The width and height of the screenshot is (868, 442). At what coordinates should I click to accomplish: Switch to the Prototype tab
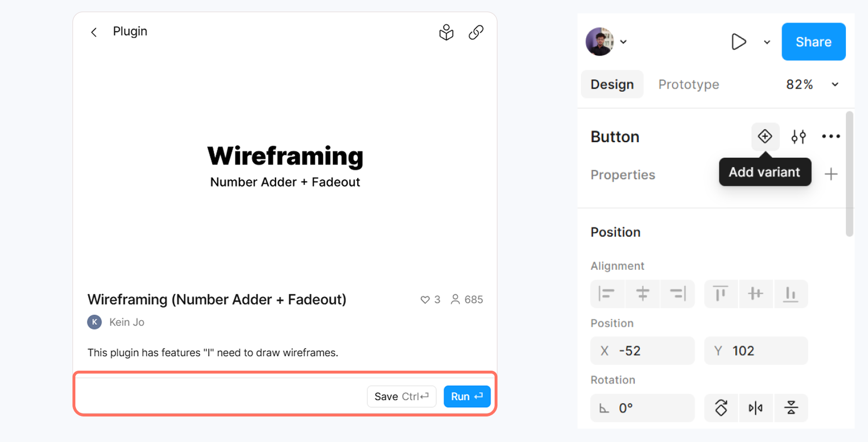coord(688,85)
